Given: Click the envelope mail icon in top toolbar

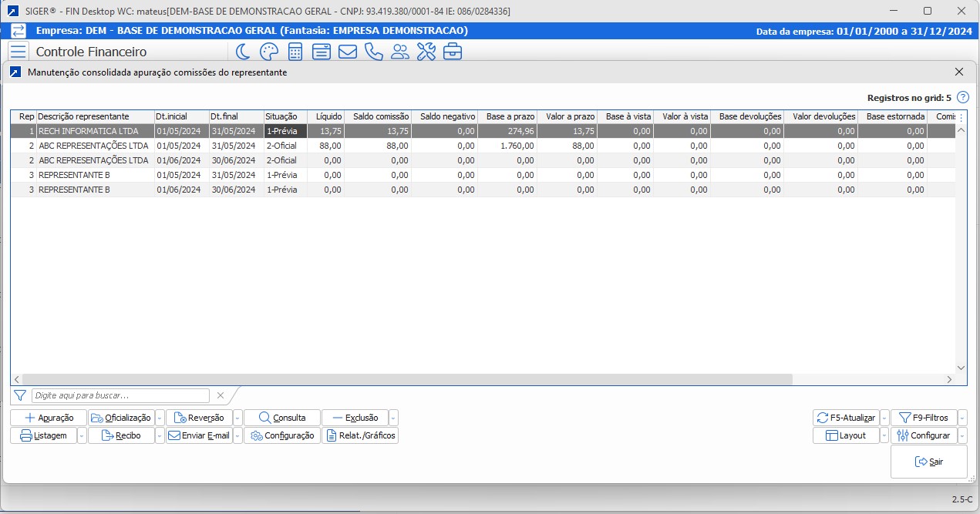Looking at the screenshot, I should pos(348,52).
